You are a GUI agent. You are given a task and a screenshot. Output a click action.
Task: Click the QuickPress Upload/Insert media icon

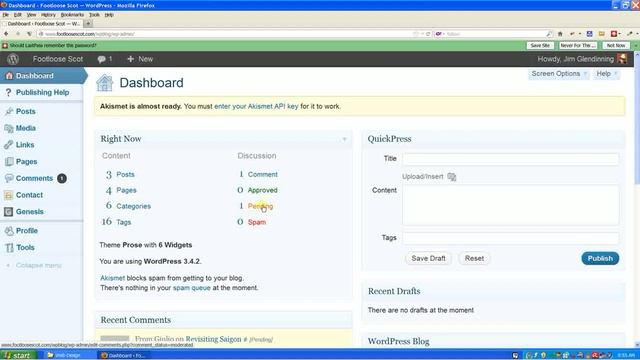click(x=451, y=177)
